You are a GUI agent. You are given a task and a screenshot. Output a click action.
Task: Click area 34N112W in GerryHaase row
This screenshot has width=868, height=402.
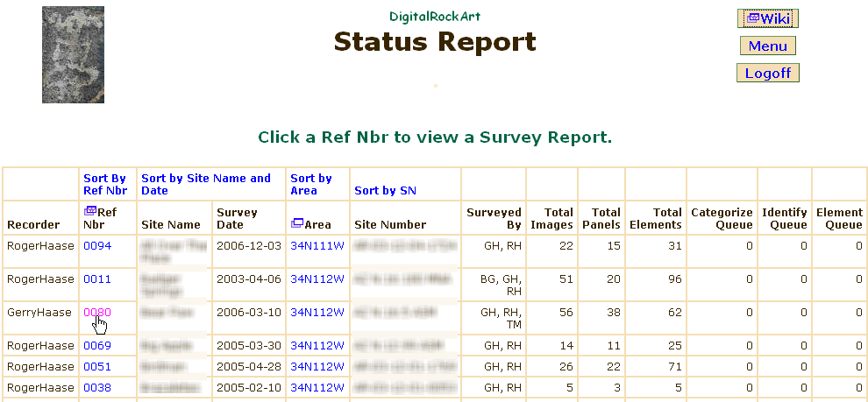point(317,312)
